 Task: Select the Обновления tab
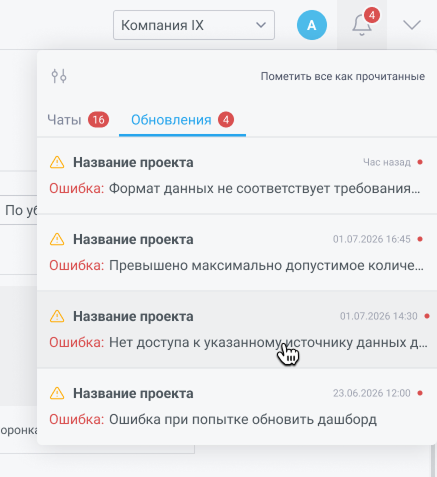182,120
